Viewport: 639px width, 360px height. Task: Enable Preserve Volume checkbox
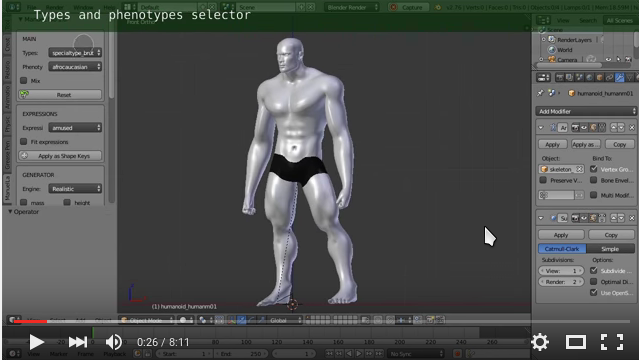click(543, 180)
